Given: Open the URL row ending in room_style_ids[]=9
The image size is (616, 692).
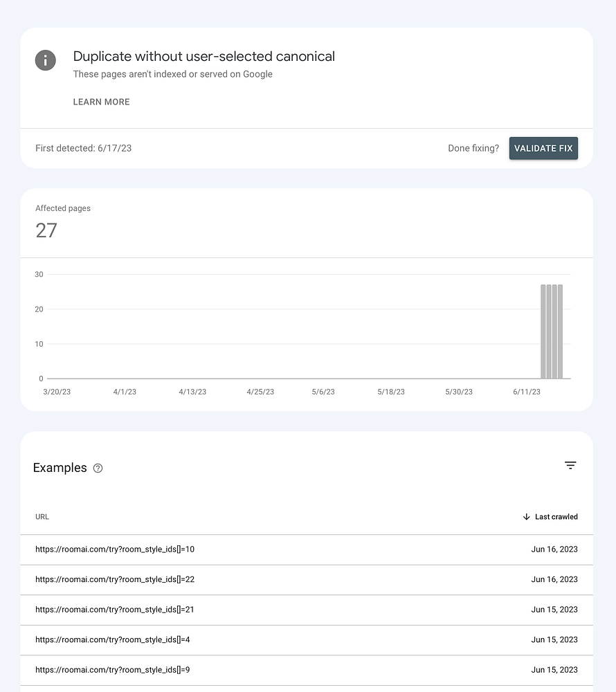Looking at the screenshot, I should tap(112, 670).
